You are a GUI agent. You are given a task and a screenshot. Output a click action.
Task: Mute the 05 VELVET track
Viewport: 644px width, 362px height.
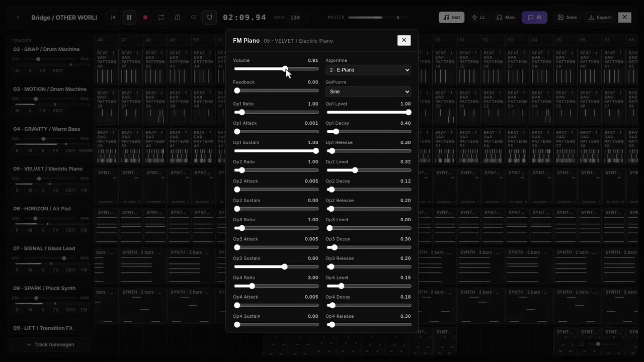[x=30, y=191]
